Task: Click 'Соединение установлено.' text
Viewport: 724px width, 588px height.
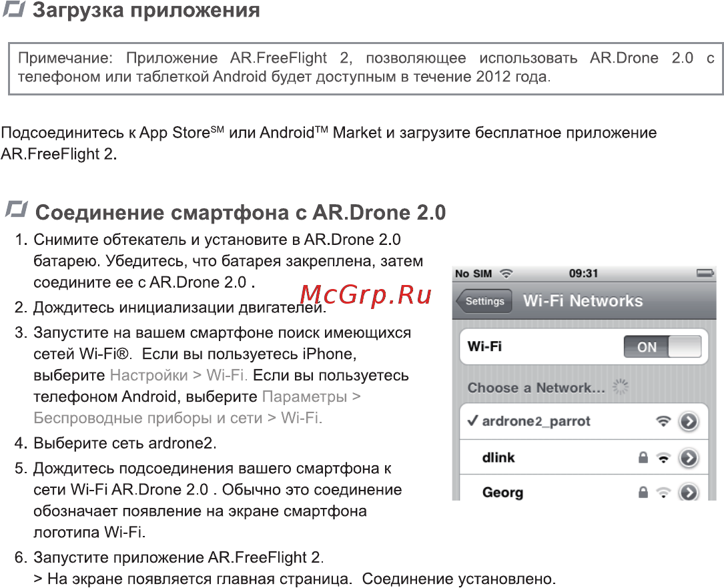Action: [459, 579]
